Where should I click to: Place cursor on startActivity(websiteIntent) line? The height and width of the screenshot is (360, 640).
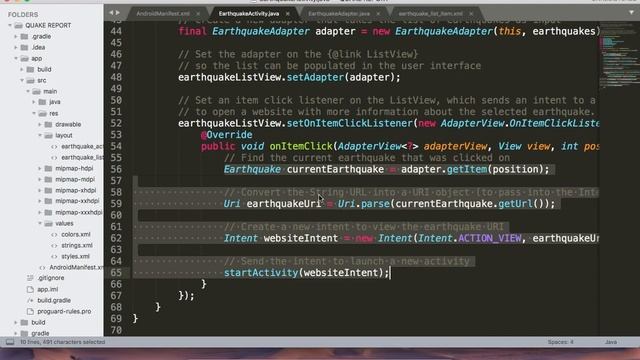306,273
